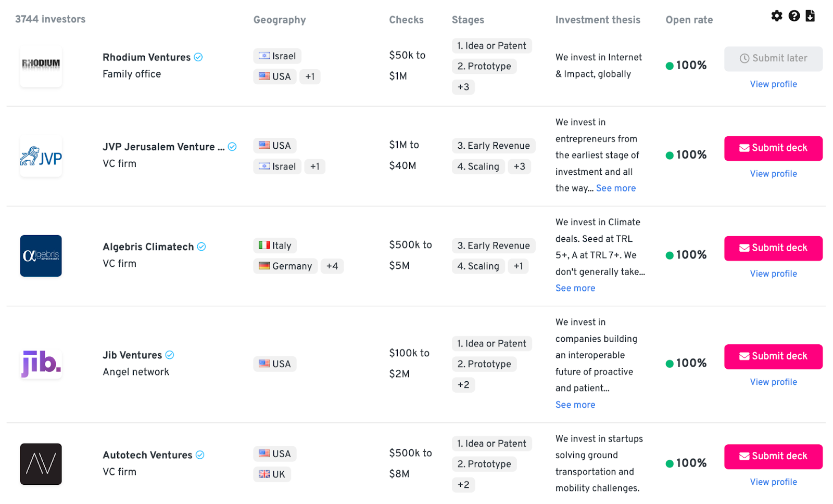Expand the +3 stages under Rhodium Ventures

click(463, 87)
